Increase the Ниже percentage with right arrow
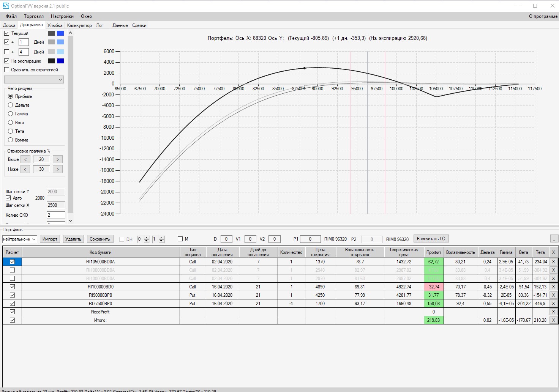The image size is (559, 392). [58, 169]
